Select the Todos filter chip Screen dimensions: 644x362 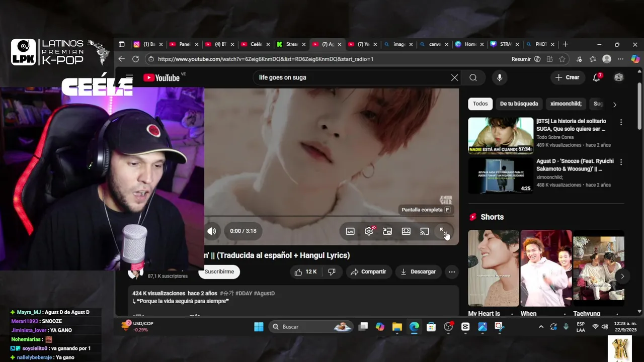tap(480, 104)
